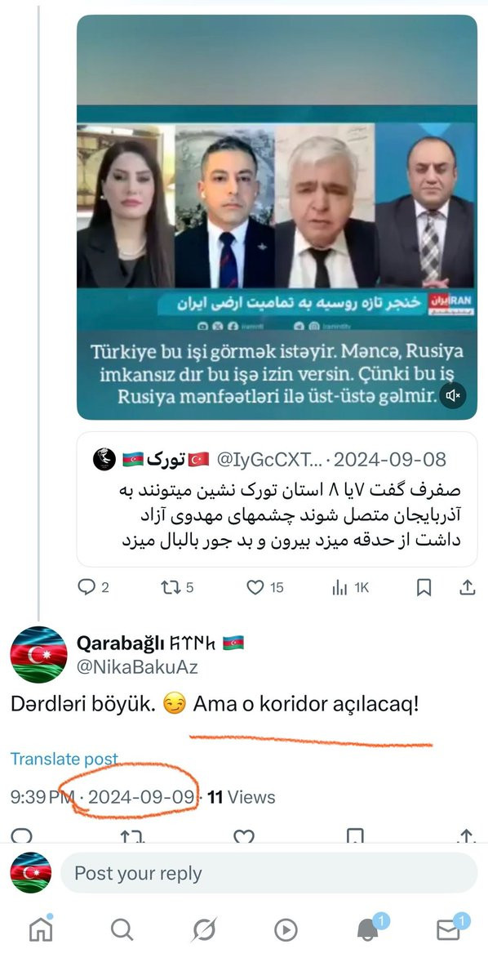Open the video play tab icon

[x=286, y=929]
